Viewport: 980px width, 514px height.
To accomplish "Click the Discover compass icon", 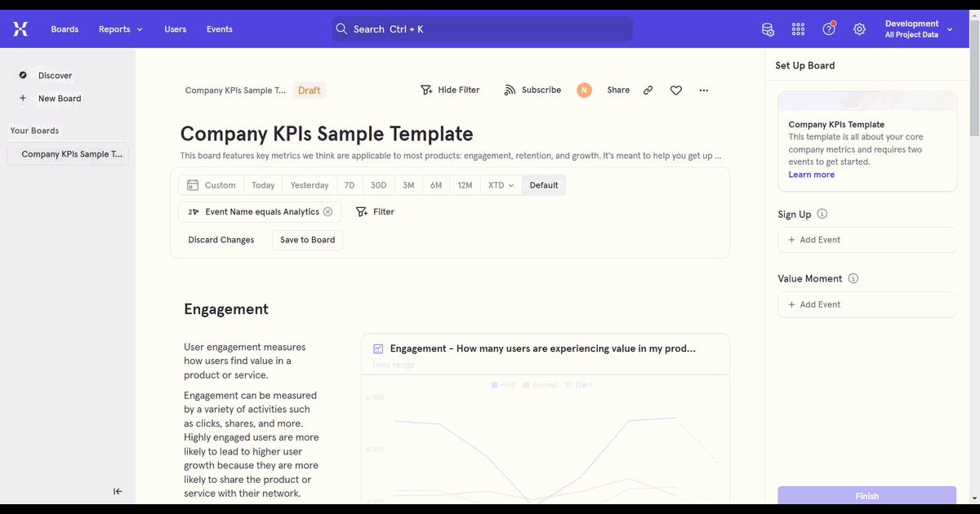I will 23,75.
